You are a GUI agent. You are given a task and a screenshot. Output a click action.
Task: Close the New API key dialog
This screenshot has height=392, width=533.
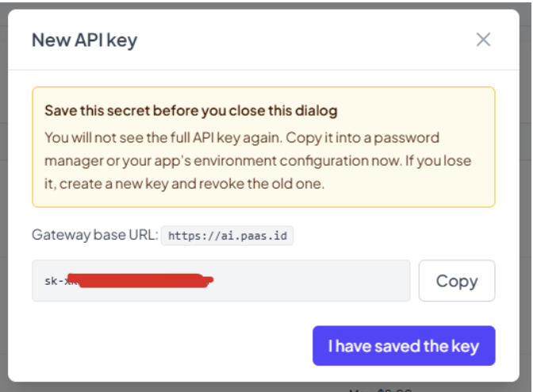click(x=483, y=40)
